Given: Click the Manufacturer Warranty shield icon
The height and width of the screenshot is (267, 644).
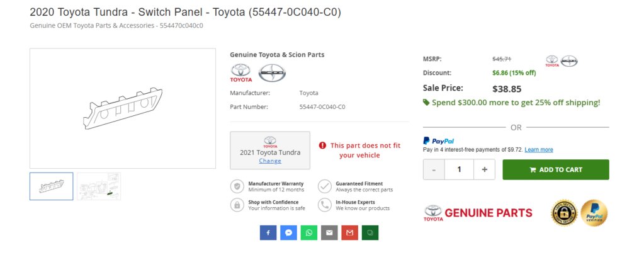Looking at the screenshot, I should pyautogui.click(x=237, y=186).
